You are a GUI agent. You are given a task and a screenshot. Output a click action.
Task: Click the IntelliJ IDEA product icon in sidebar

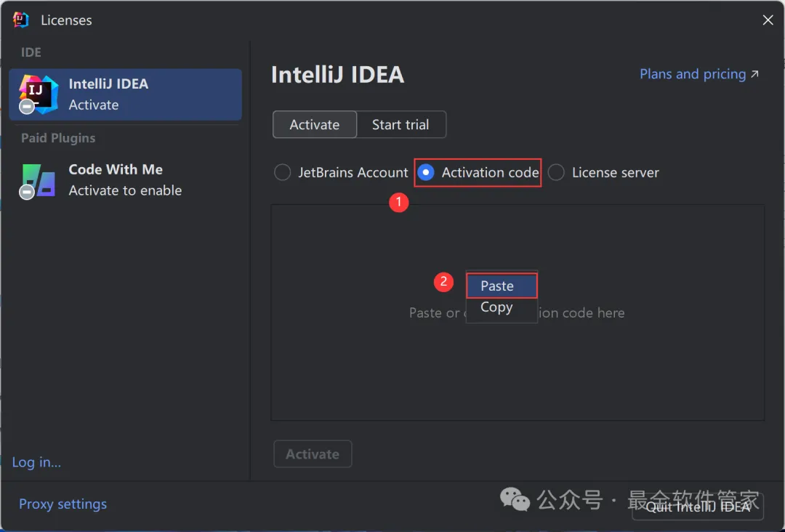coord(38,94)
